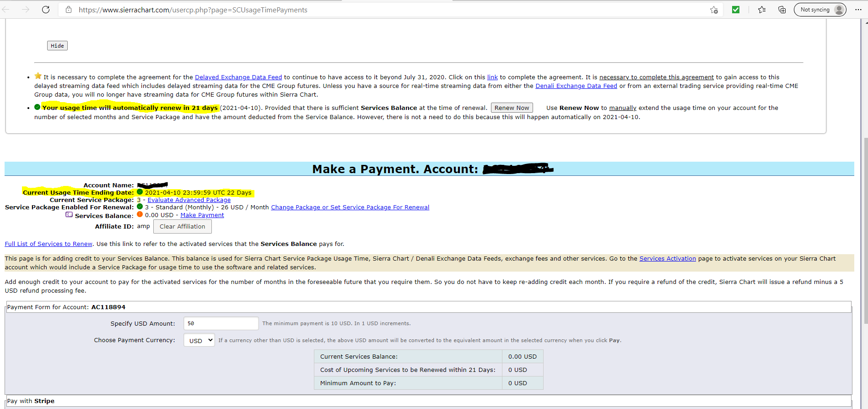Click the 'Make a Payment. Account:' heading
The height and width of the screenshot is (409, 868).
[395, 169]
